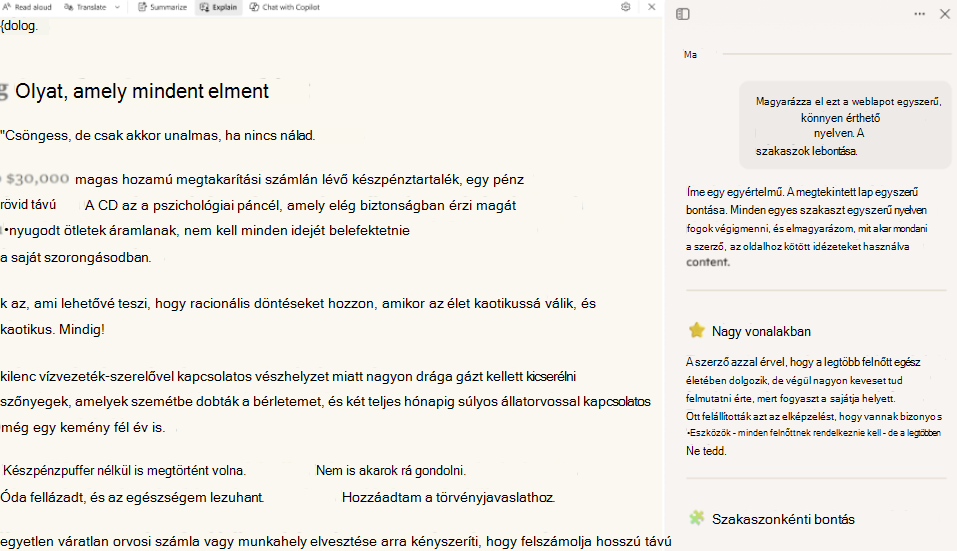Click the text 'Hozzáadtam a törvényjavaslathoz.'
The width and height of the screenshot is (957, 551).
click(448, 497)
